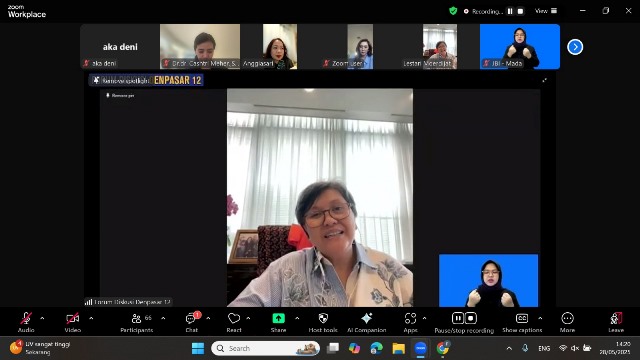Open the Participants panel
Viewport: 640px width, 360px height.
coord(137,322)
